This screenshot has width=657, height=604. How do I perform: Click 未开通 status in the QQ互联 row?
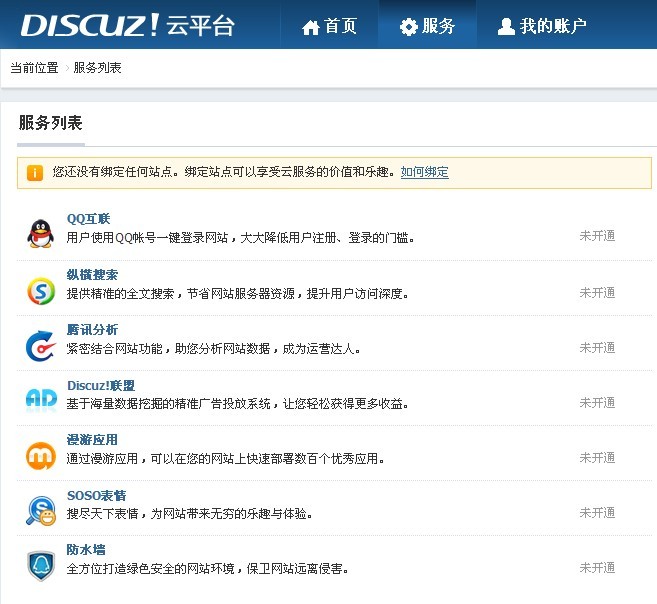pos(597,236)
